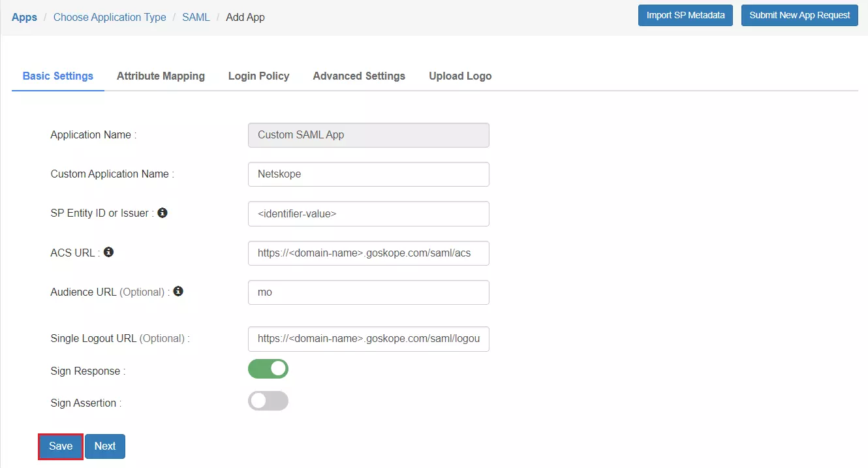This screenshot has height=468, width=868.
Task: Disable the Sign Response toggle
Action: coord(268,369)
